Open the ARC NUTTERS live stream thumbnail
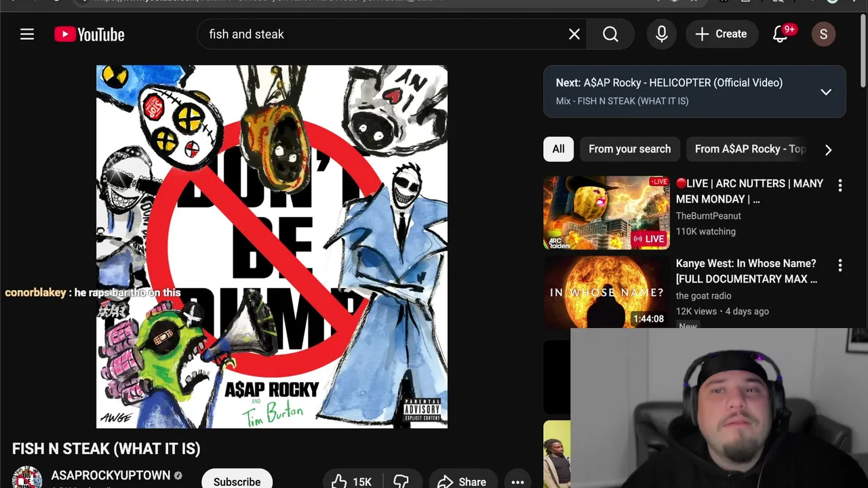This screenshot has width=868, height=488. coord(606,213)
